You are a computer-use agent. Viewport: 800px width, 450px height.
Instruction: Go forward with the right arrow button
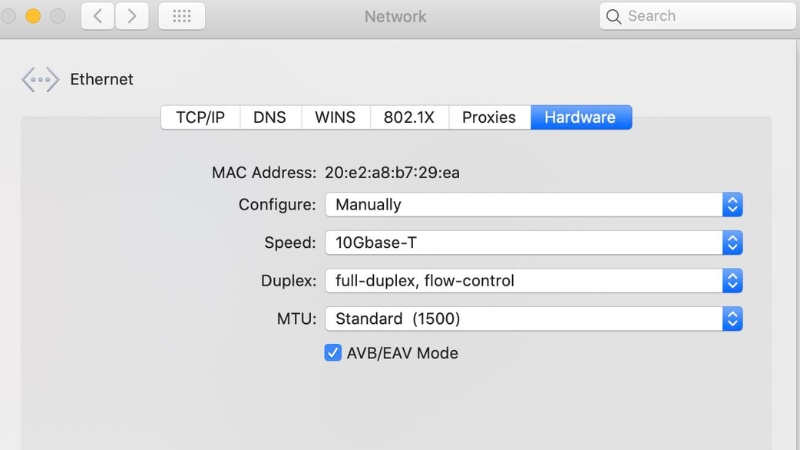132,16
